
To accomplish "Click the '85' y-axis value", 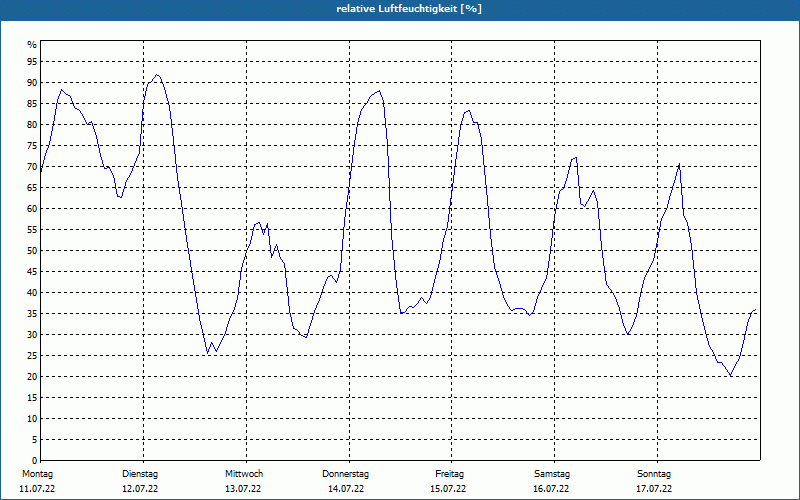I will coord(32,104).
